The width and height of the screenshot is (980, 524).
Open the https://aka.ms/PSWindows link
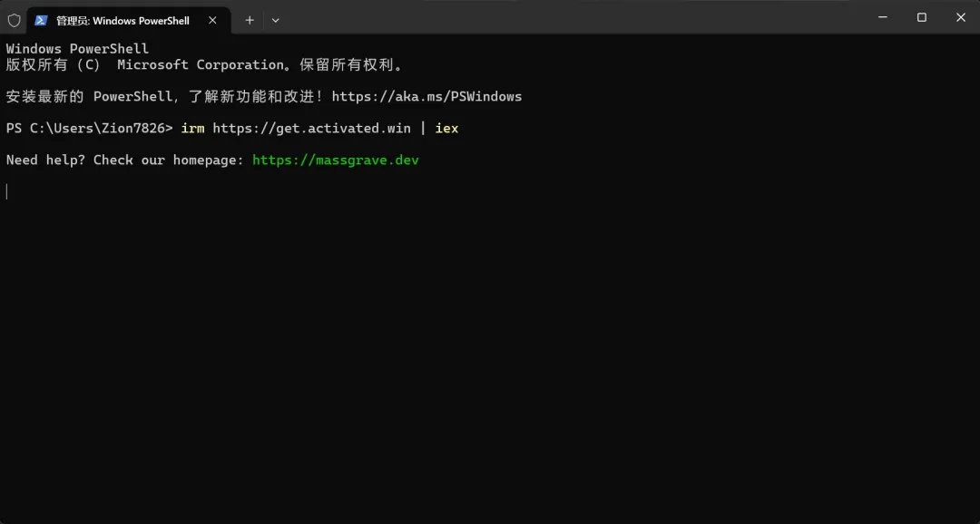click(426, 96)
